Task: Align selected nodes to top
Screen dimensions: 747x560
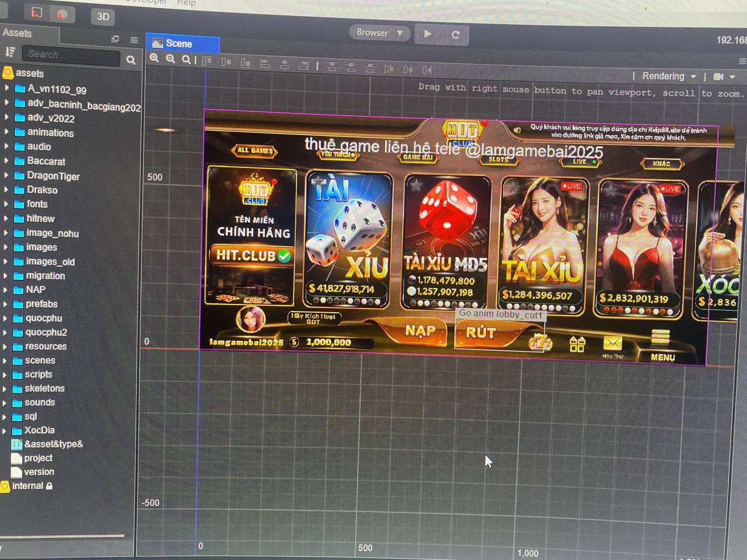Action: (207, 61)
